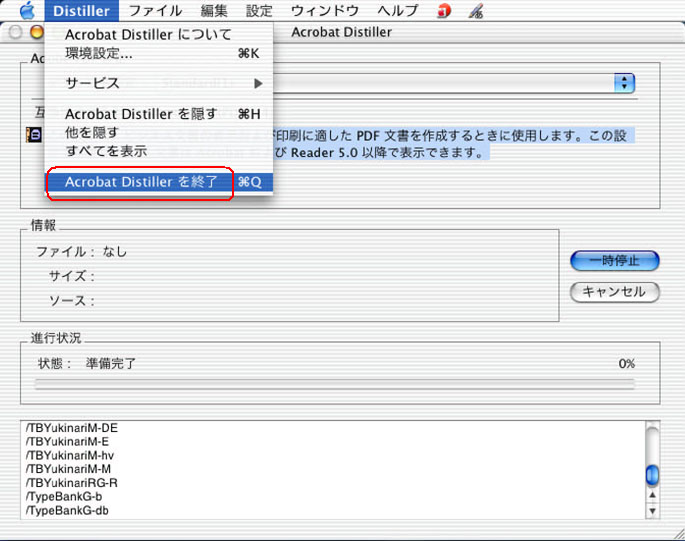Viewport: 685px width, 541px height.
Task: Click the progress bar
Action: [x=334, y=384]
